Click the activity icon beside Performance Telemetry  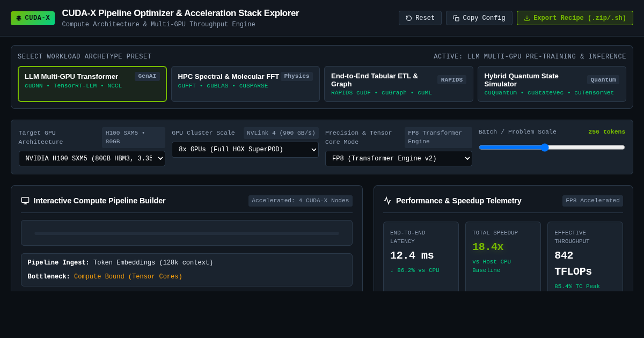pos(387,201)
